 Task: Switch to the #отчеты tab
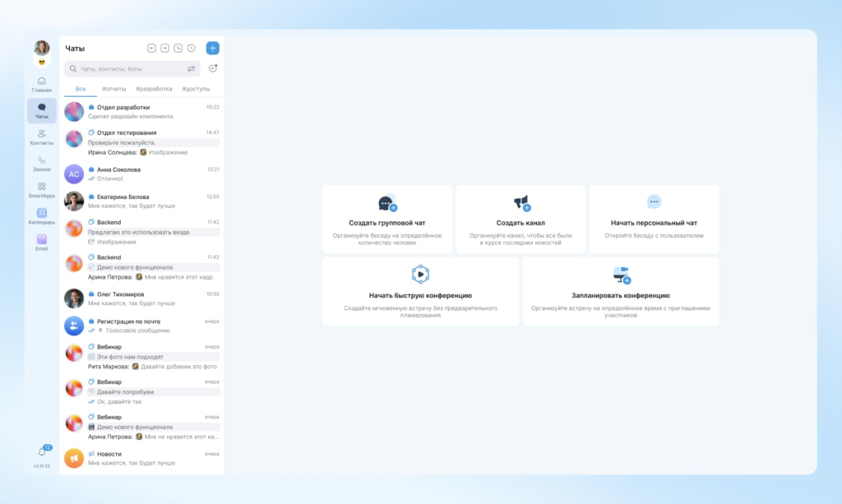point(114,89)
